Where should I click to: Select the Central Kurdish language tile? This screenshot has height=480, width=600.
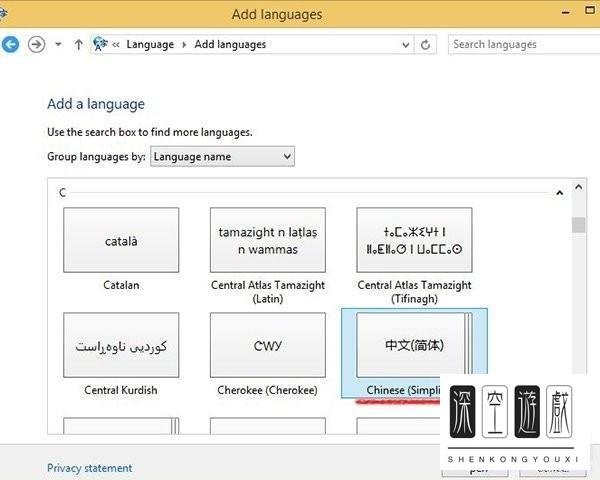pyautogui.click(x=121, y=345)
